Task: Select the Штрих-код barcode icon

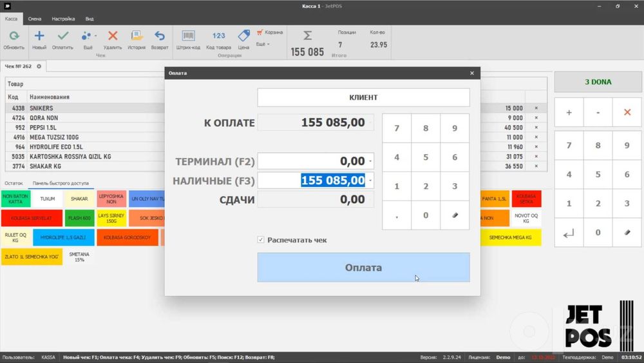Action: (x=188, y=36)
